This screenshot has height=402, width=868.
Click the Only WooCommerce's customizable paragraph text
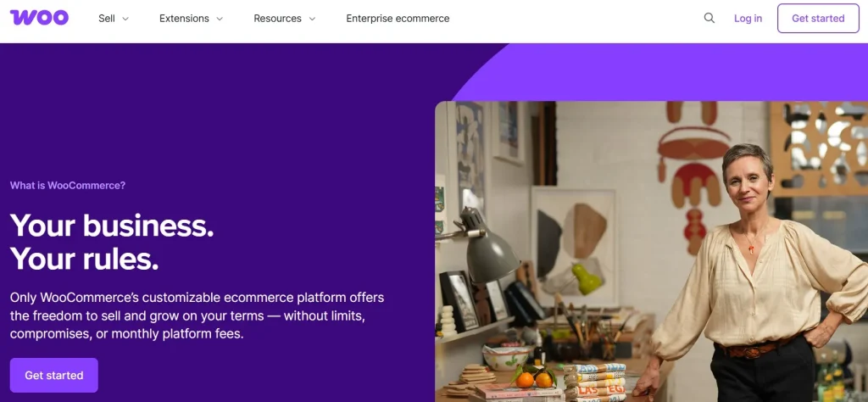pyautogui.click(x=197, y=316)
